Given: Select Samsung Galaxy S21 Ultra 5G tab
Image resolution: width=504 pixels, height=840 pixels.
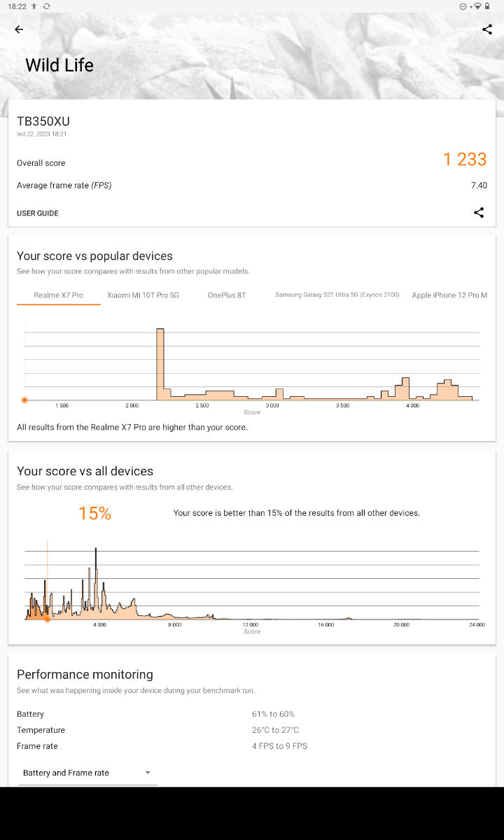Looking at the screenshot, I should [337, 295].
